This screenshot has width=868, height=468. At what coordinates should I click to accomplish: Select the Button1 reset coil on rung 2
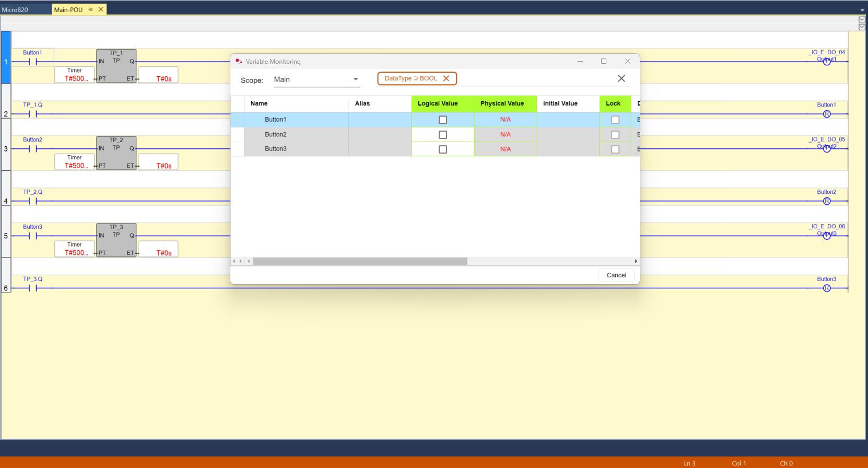[827, 114]
